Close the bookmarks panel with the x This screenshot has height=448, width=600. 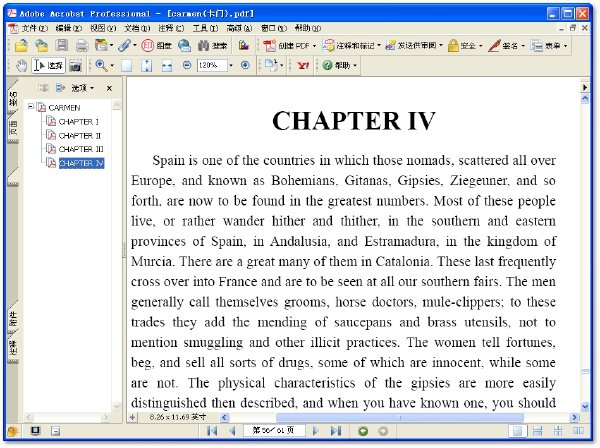(x=109, y=88)
